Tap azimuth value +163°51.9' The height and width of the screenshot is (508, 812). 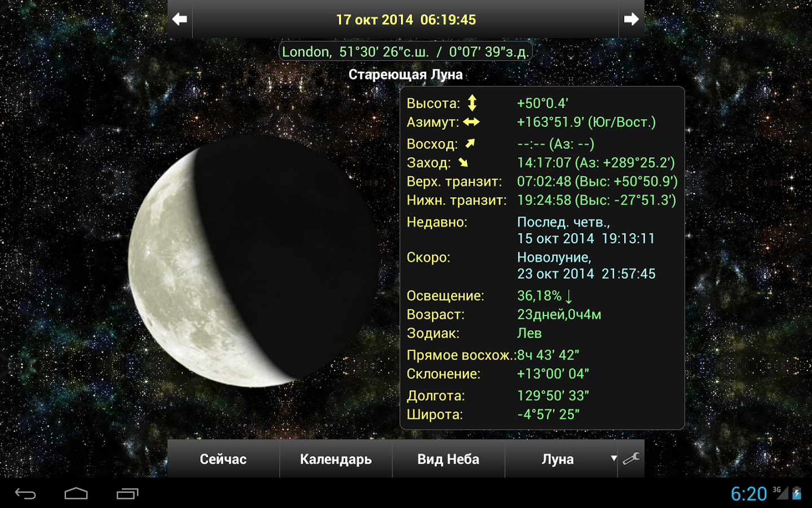click(586, 122)
